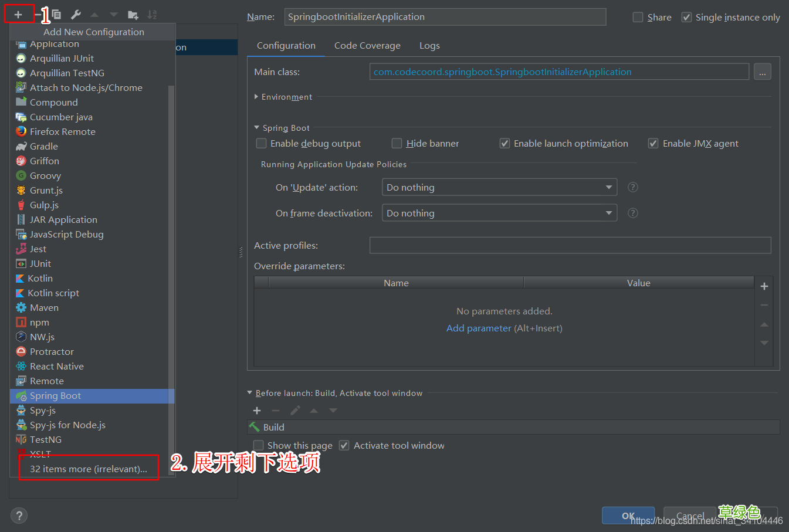The height and width of the screenshot is (532, 789).
Task: Click the minus icon next to parameters table
Action: click(x=764, y=305)
